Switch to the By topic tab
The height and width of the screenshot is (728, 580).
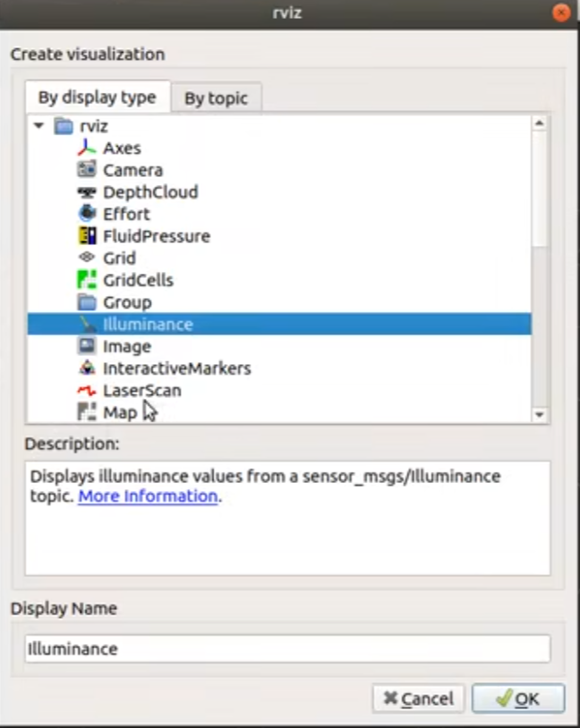(216, 98)
